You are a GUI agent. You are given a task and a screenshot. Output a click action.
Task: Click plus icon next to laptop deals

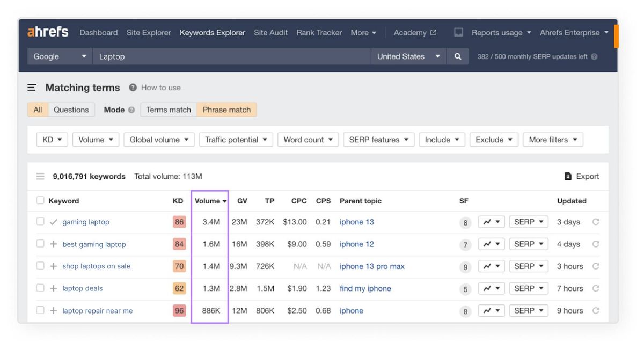(x=53, y=288)
